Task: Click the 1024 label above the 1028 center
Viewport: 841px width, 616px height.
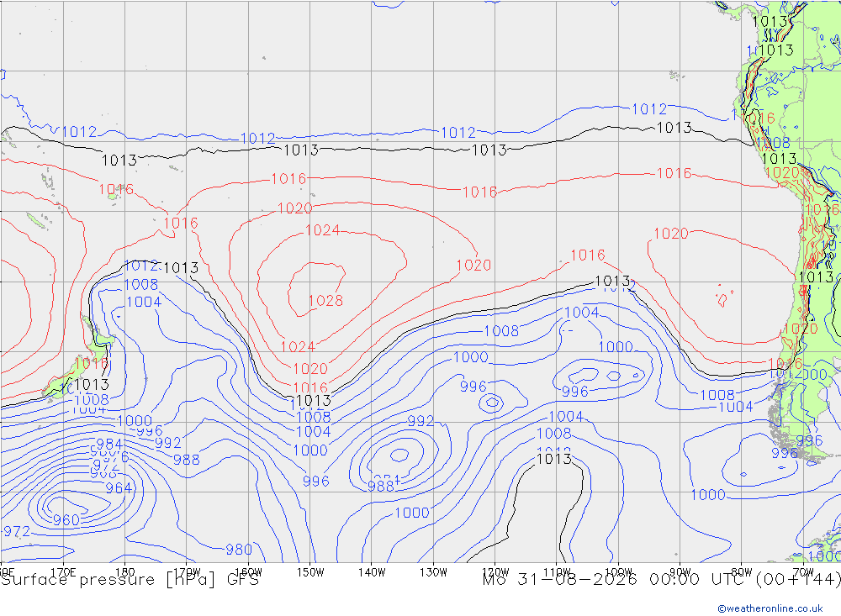Action: (x=322, y=230)
